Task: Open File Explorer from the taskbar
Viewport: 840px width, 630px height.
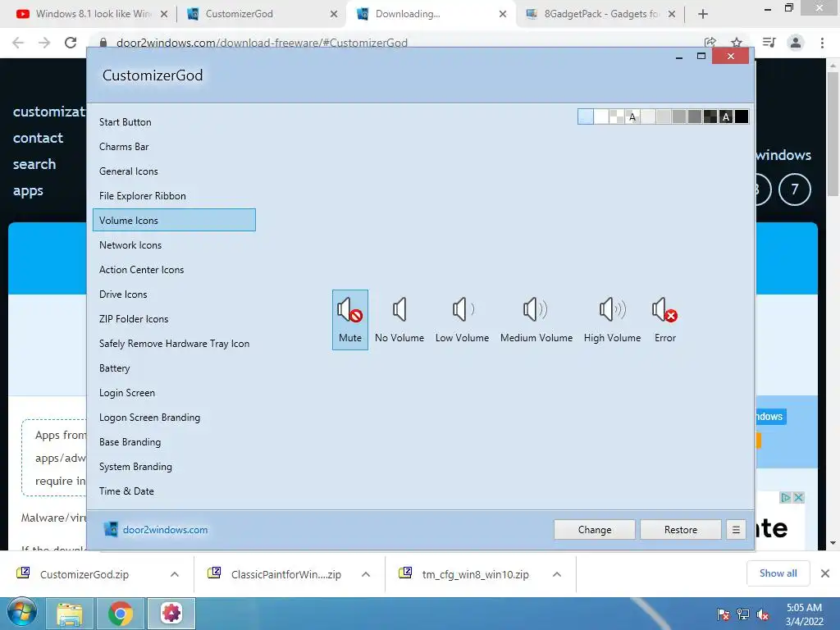Action: [71, 614]
